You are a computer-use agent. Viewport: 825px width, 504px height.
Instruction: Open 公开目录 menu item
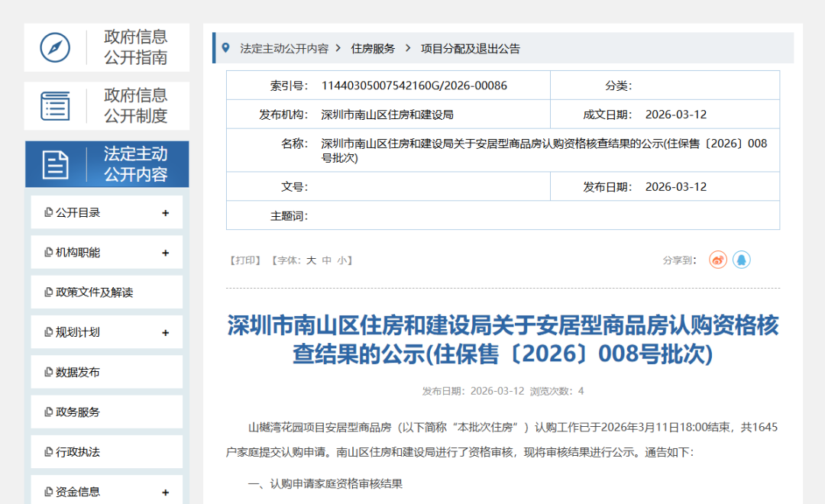107,212
